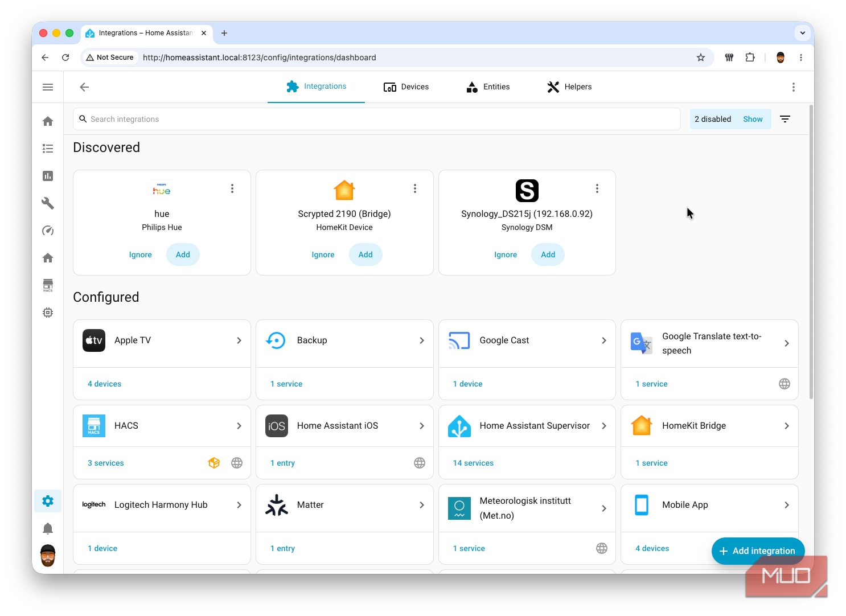This screenshot has width=846, height=616.
Task: Expand the Google Cast integration
Action: pos(604,340)
